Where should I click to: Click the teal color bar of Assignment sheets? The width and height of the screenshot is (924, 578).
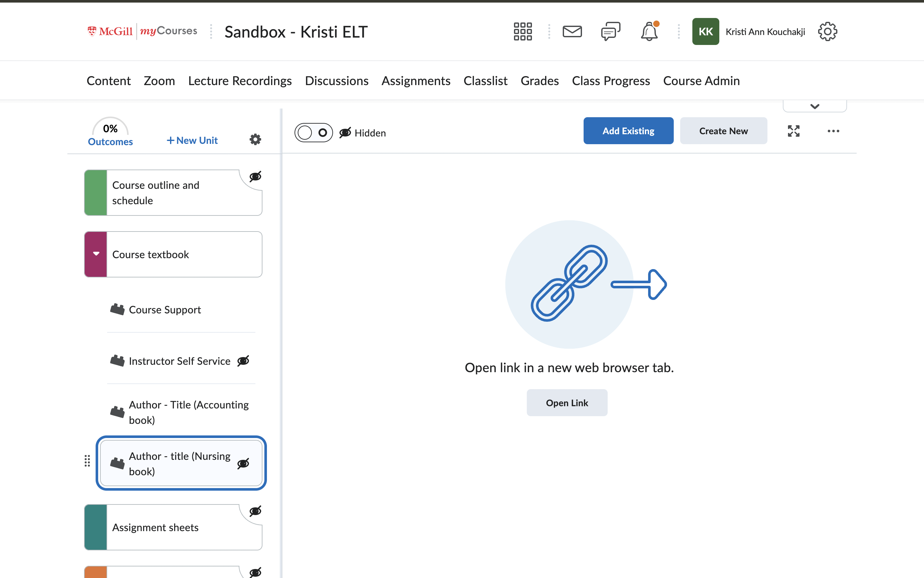point(96,527)
